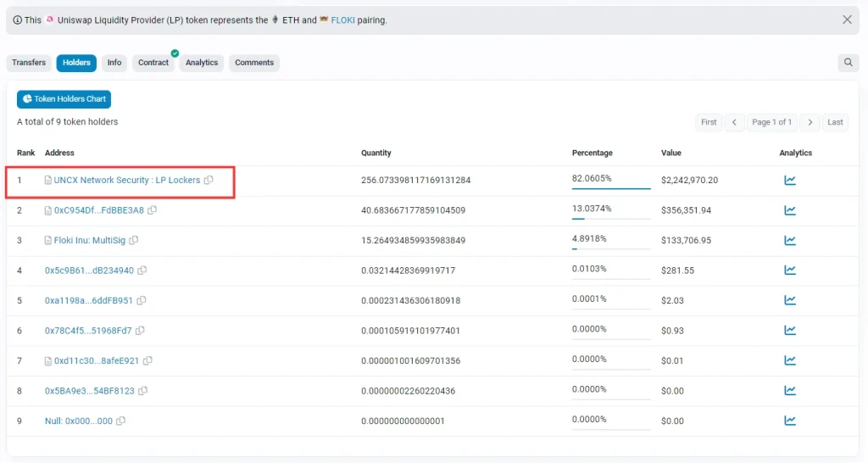
Task: Jump to the Last page
Action: [835, 122]
